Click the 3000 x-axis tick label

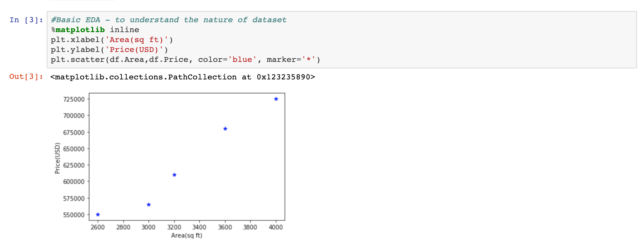click(x=148, y=227)
